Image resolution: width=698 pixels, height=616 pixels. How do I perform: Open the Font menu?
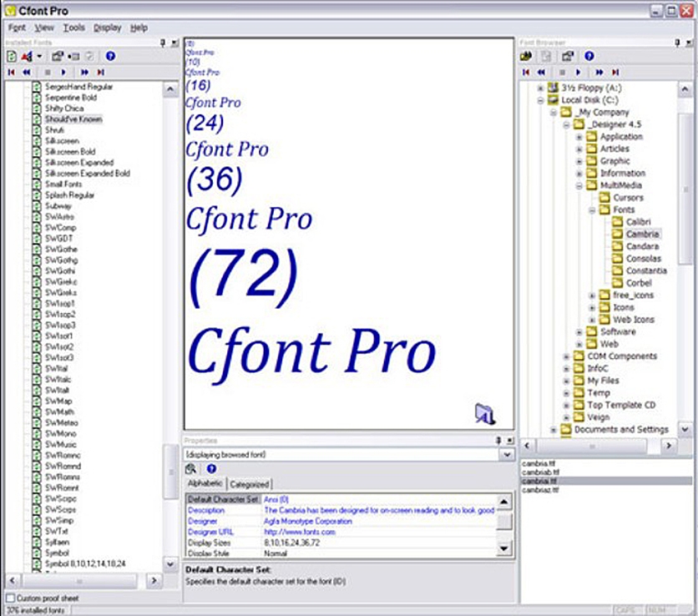click(x=17, y=28)
